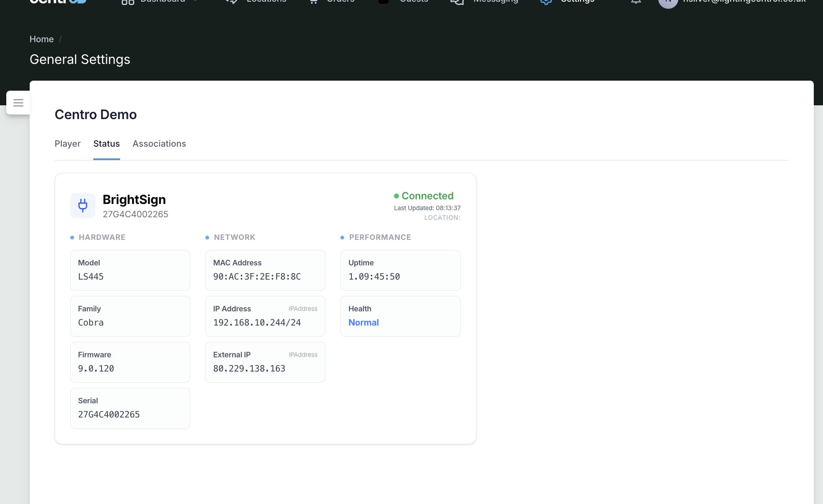Click the Settings gear icon in navbar

click(x=546, y=2)
